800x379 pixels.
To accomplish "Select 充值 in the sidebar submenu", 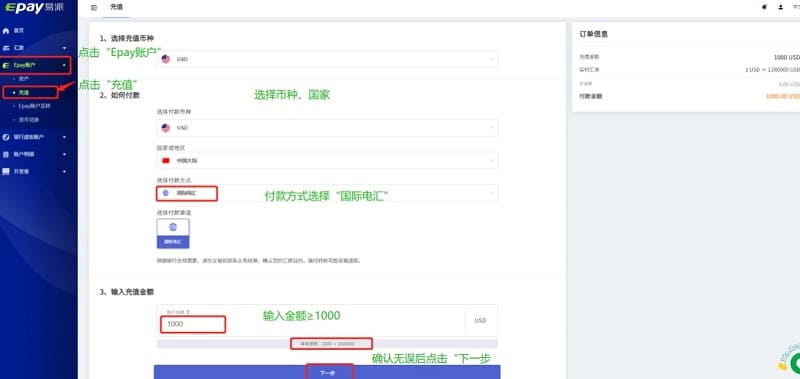I will pyautogui.click(x=24, y=93).
